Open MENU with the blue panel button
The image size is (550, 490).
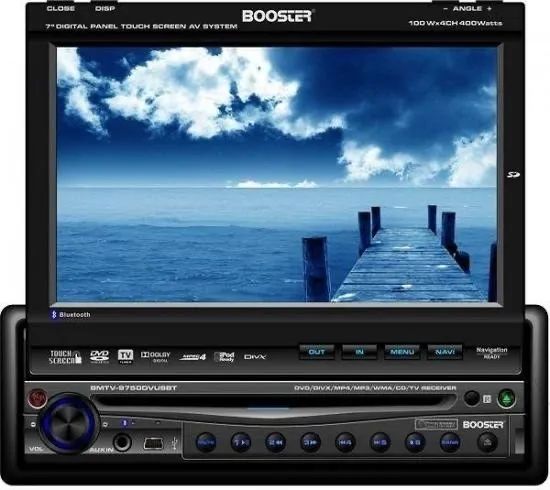pos(402,352)
